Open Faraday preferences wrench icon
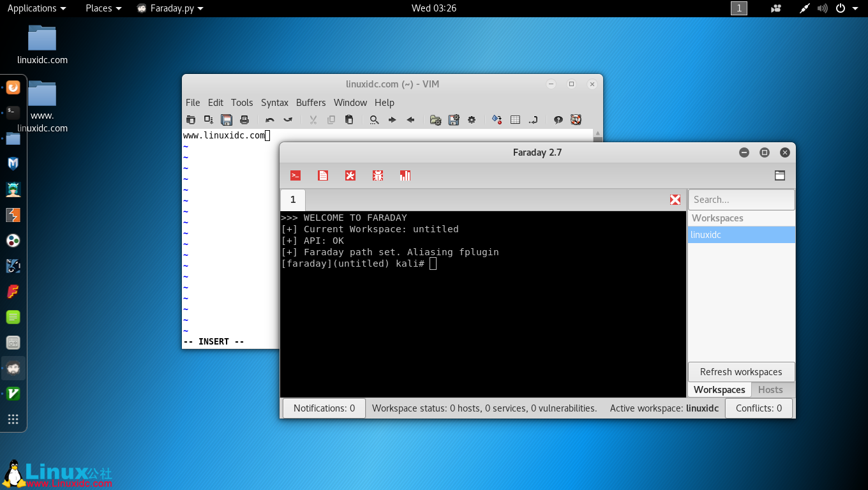The image size is (868, 490). coord(350,175)
